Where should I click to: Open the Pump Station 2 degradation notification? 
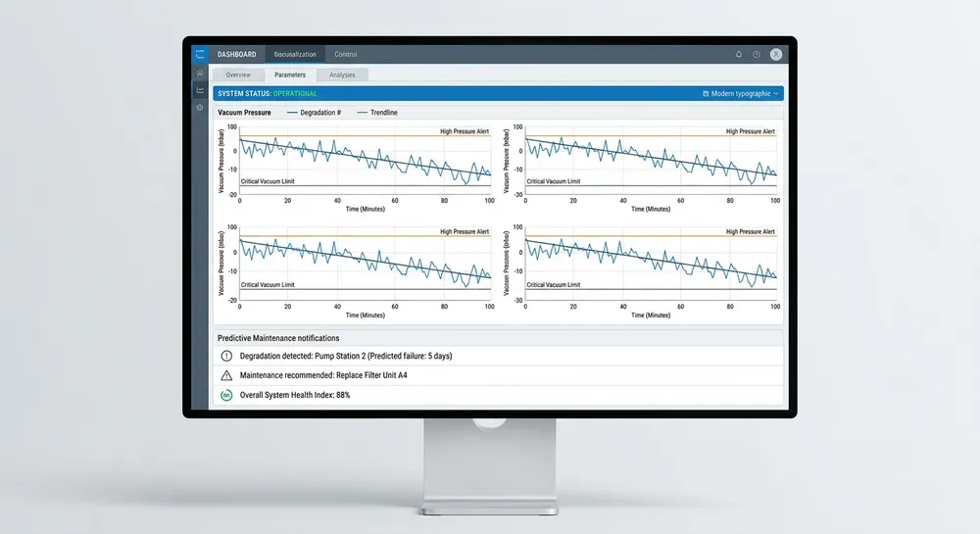point(498,356)
